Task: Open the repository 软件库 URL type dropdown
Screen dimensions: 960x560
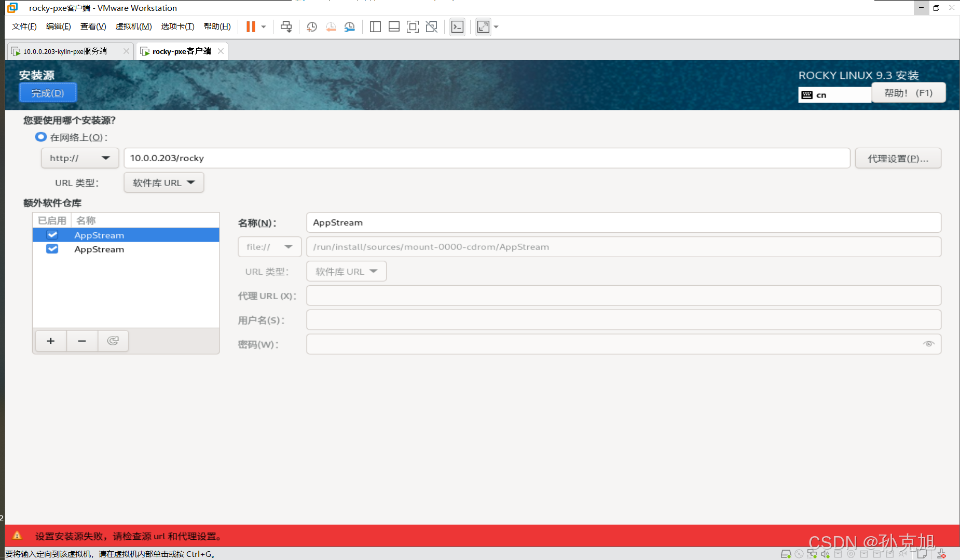Action: [x=347, y=271]
